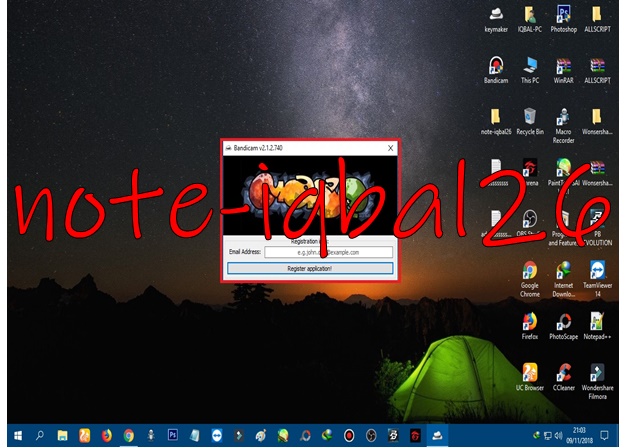
Task: Select the Notepad++ desktop shortcut
Action: (x=597, y=326)
